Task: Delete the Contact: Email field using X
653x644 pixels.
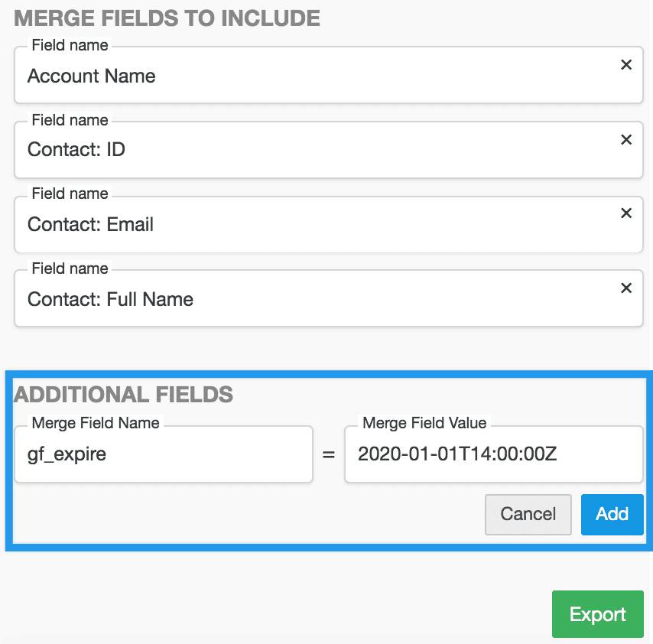Action: pyautogui.click(x=626, y=213)
